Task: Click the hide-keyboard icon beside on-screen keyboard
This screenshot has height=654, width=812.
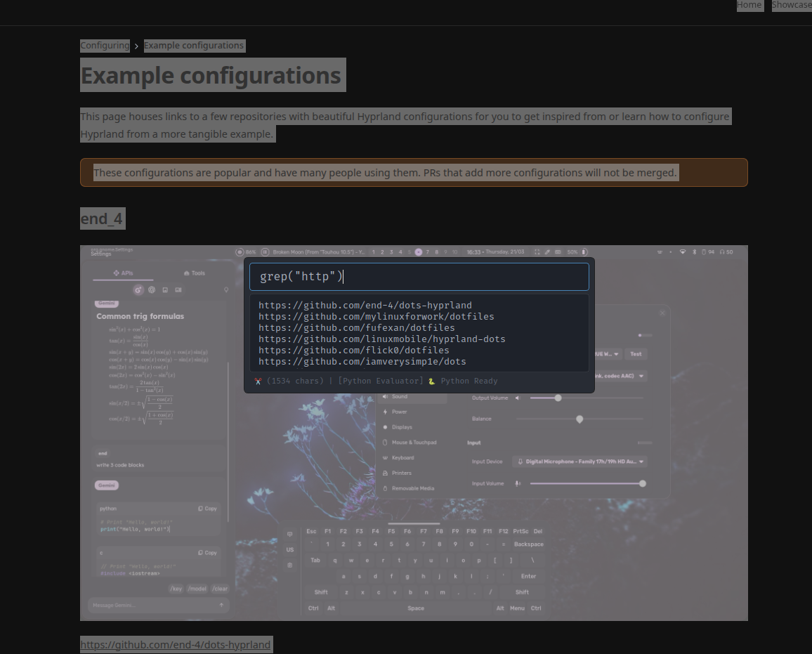Action: point(289,534)
